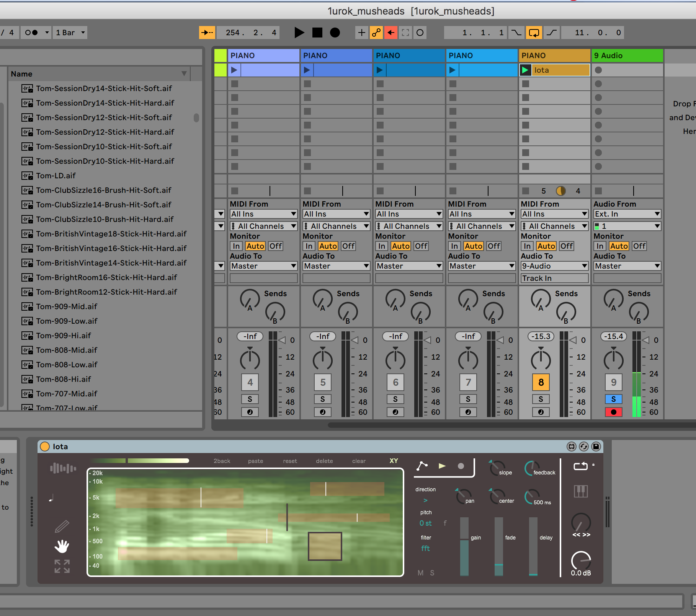Toggle the Automation Arm chain icon
The width and height of the screenshot is (696, 616).
(376, 33)
